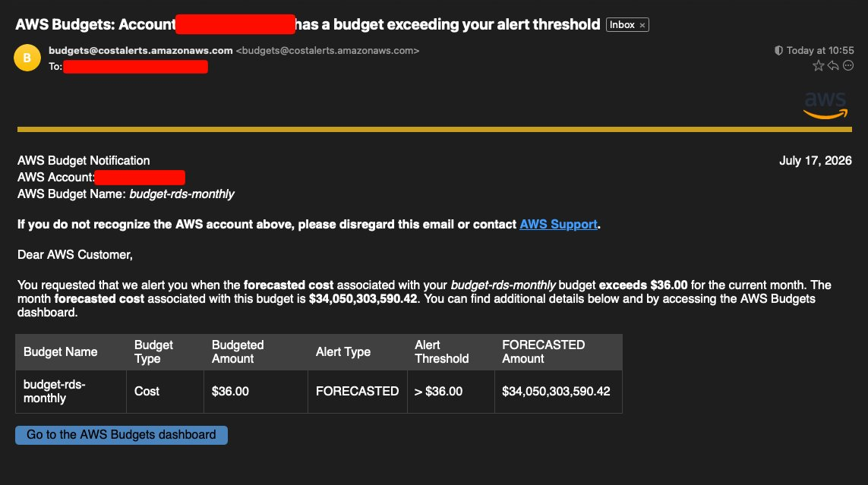Click the email subject line title
This screenshot has width=868, height=485.
308,25
